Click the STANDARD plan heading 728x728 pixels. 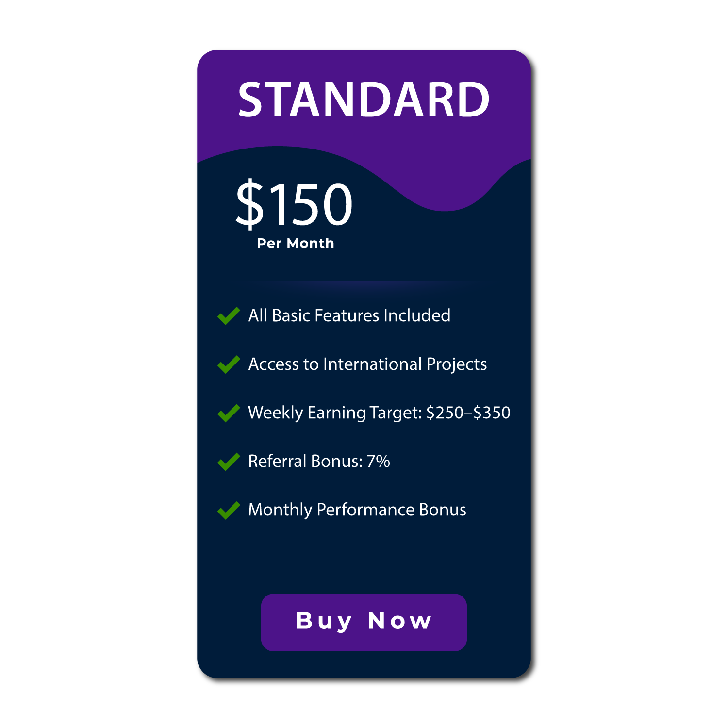(364, 99)
